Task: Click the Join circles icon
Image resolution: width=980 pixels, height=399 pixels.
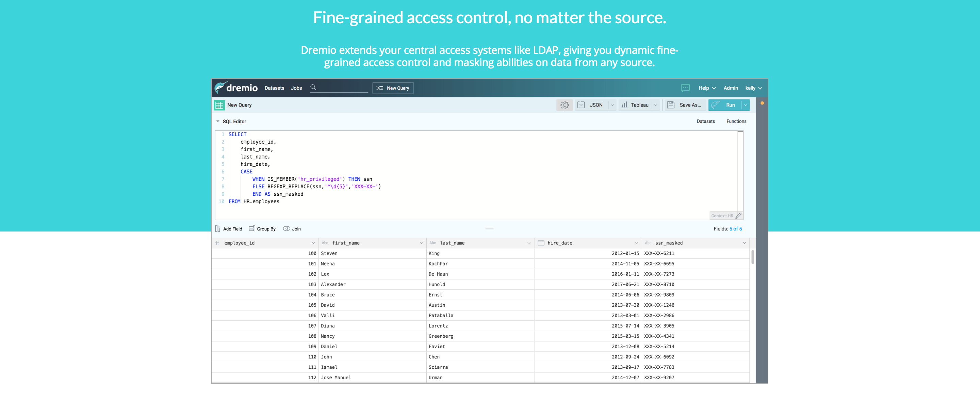Action: tap(287, 228)
